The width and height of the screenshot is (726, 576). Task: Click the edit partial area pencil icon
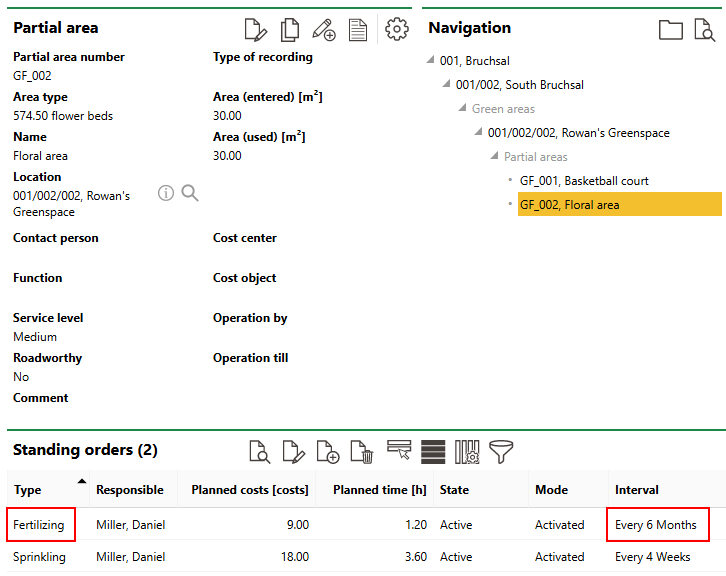pyautogui.click(x=256, y=30)
